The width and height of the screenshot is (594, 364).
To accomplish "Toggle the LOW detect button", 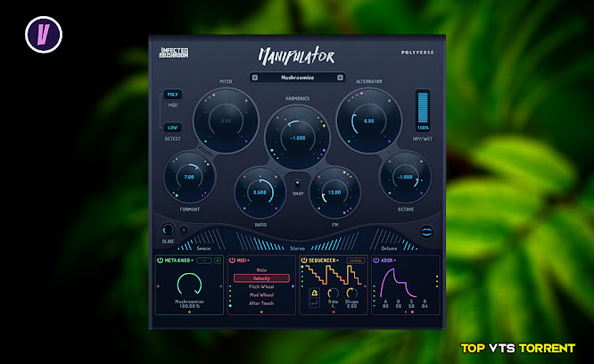I will [x=172, y=128].
